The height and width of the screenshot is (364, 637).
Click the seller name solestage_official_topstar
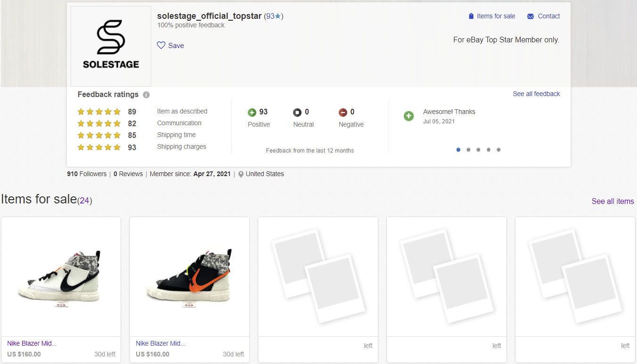(x=209, y=16)
